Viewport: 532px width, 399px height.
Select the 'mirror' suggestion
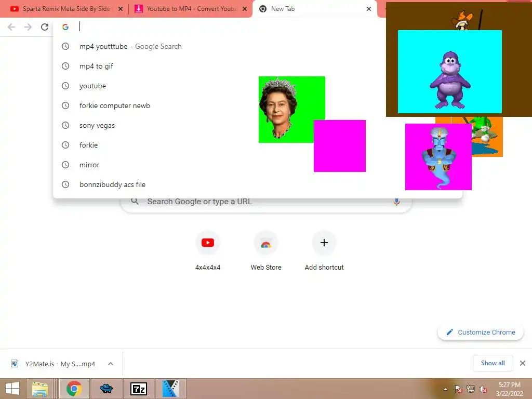258,165
